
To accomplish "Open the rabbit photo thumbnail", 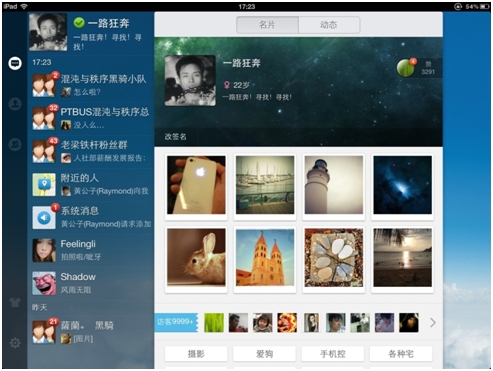I will click(x=196, y=257).
